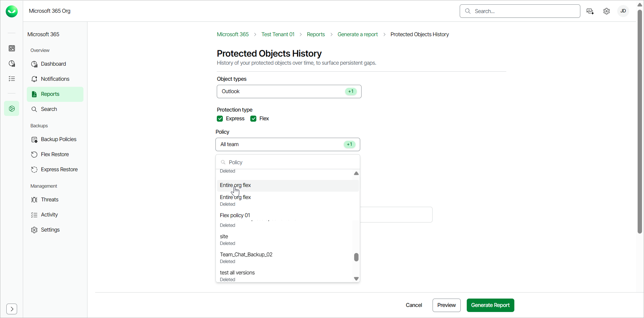
Task: Uncheck the Flex protection type checkbox
Action: click(x=253, y=119)
